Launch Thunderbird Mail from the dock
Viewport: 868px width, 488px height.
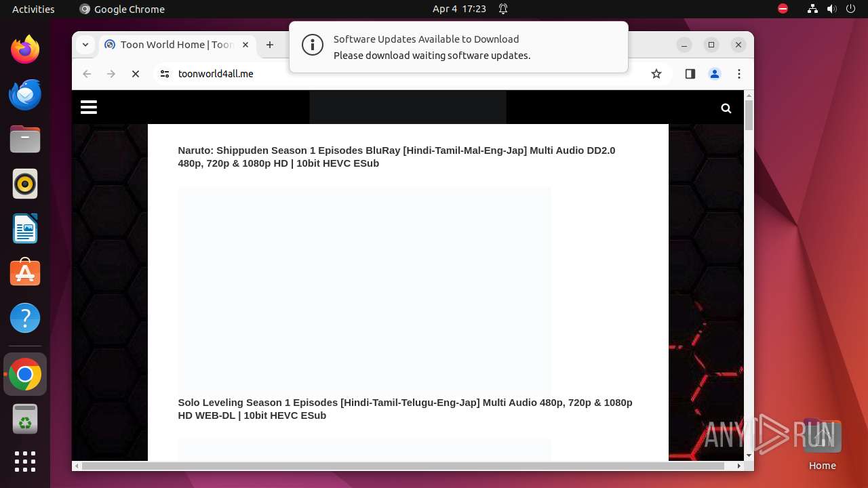25,94
